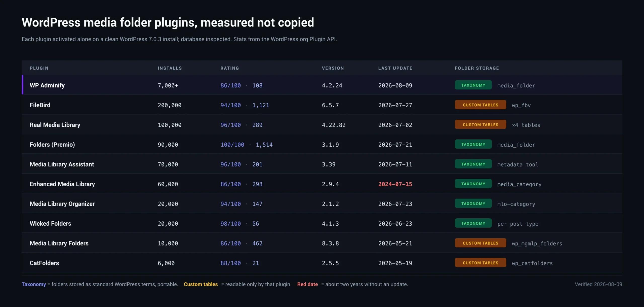
Task: Click CUSTOM TABLES badge for Media Library Folders
Action: 480,243
